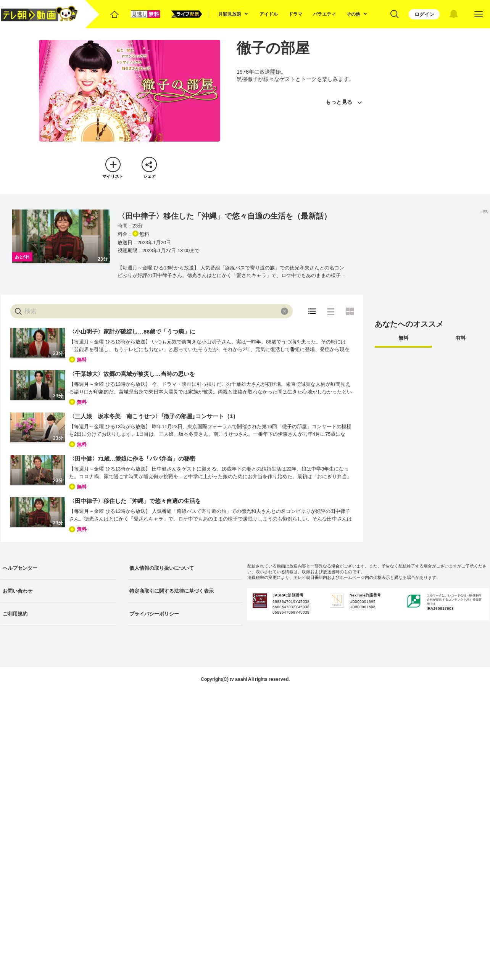This screenshot has width=490, height=980.
Task: Open 〈田中健〉パパ弁当の秘密 title
Action: coord(132,459)
